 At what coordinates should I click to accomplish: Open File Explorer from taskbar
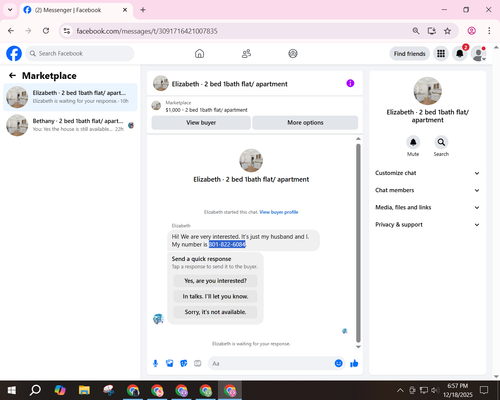coord(84,390)
